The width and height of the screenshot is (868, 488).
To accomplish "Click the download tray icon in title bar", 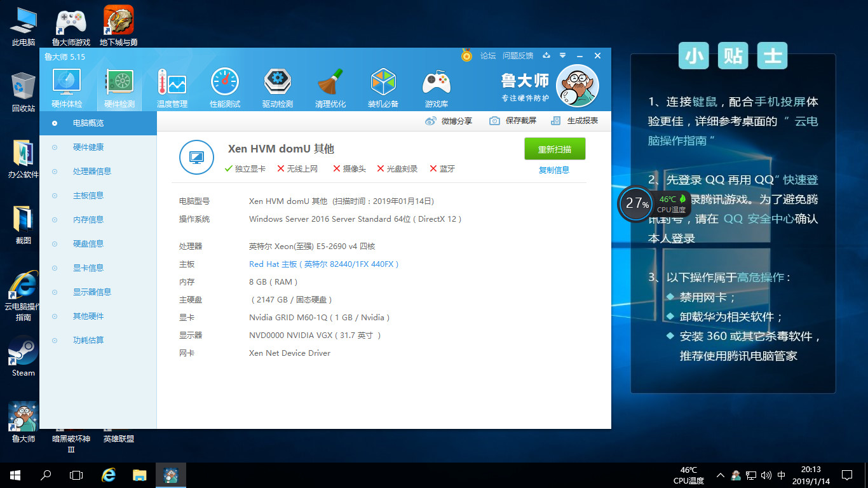I will 546,55.
